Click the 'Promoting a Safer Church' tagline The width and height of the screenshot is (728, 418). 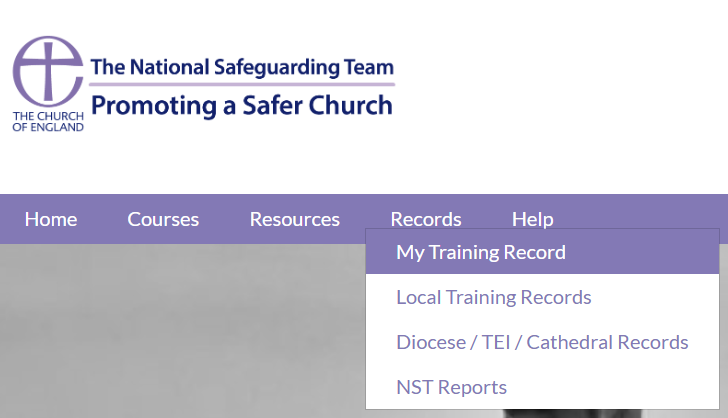pyautogui.click(x=241, y=104)
